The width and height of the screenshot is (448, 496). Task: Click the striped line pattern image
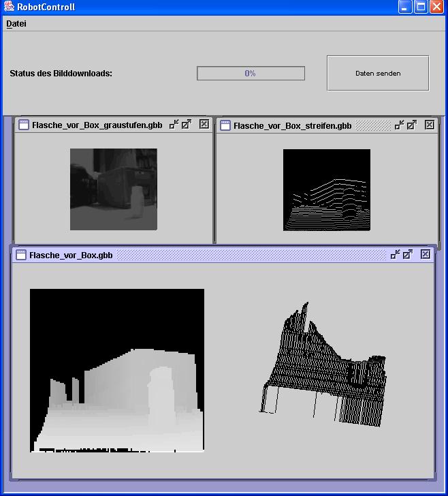tap(327, 189)
